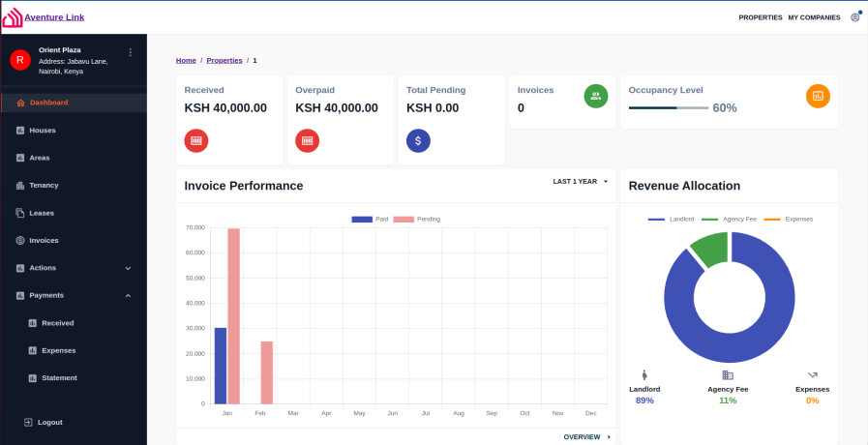The width and height of the screenshot is (868, 445).
Task: Click MY COMPANIES in the top navigation
Action: click(815, 17)
